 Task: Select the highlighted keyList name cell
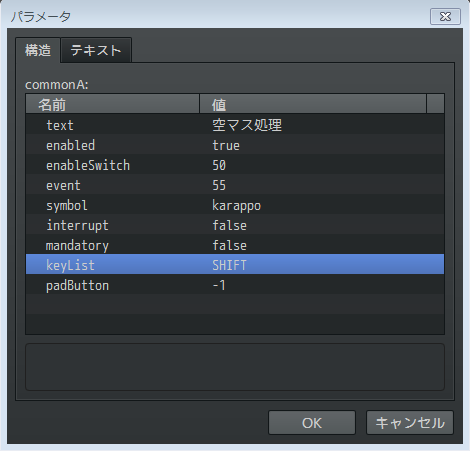pos(113,265)
